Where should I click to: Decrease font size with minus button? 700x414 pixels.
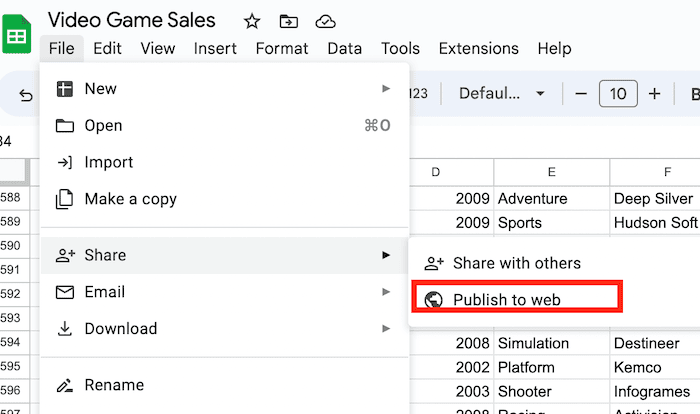coord(581,94)
